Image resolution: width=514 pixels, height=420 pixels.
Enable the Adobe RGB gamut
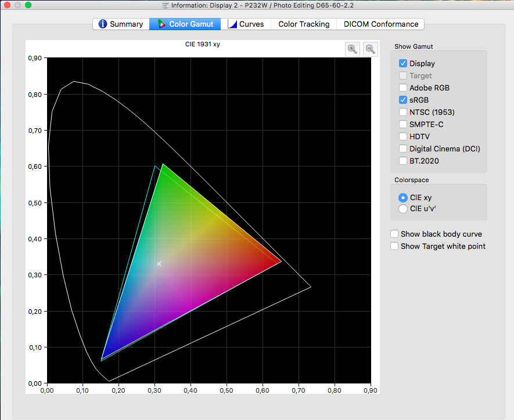[x=403, y=88]
